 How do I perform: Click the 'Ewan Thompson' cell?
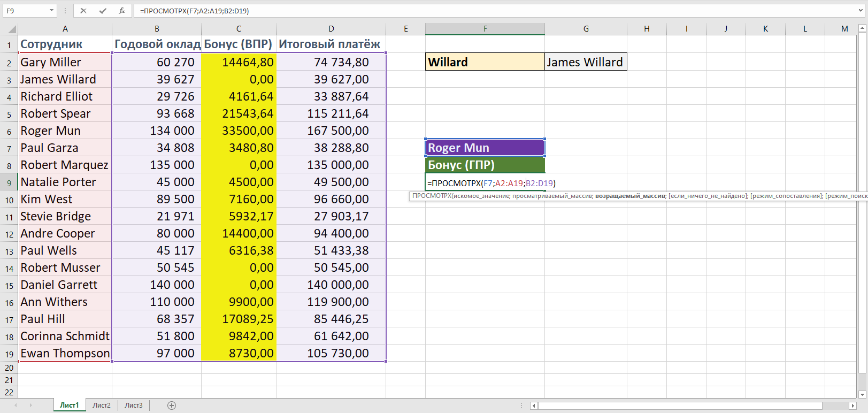(x=65, y=353)
